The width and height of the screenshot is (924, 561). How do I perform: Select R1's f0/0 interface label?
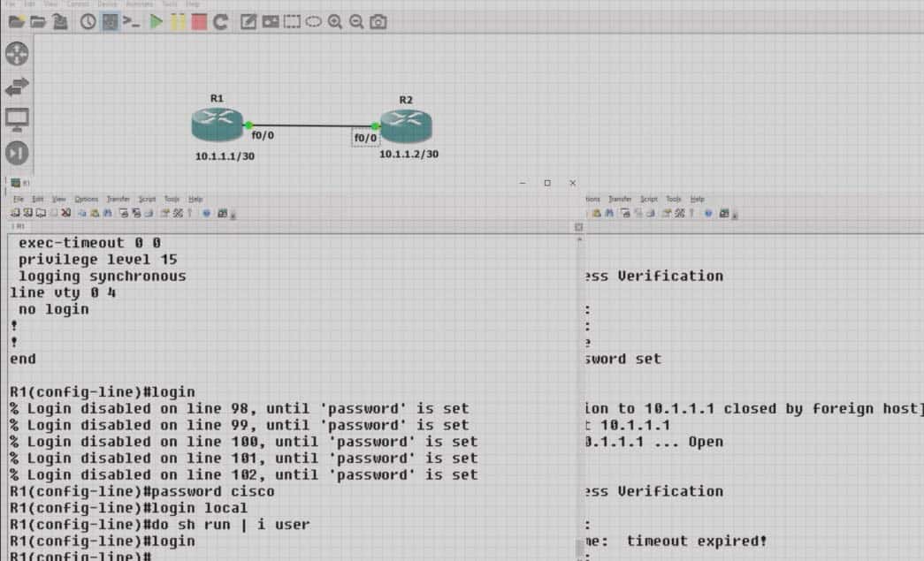[x=263, y=135]
